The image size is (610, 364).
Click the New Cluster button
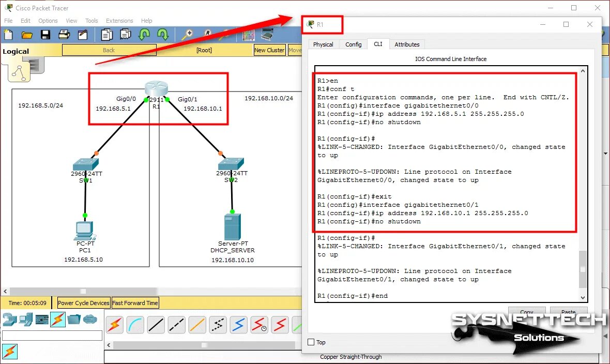(270, 50)
